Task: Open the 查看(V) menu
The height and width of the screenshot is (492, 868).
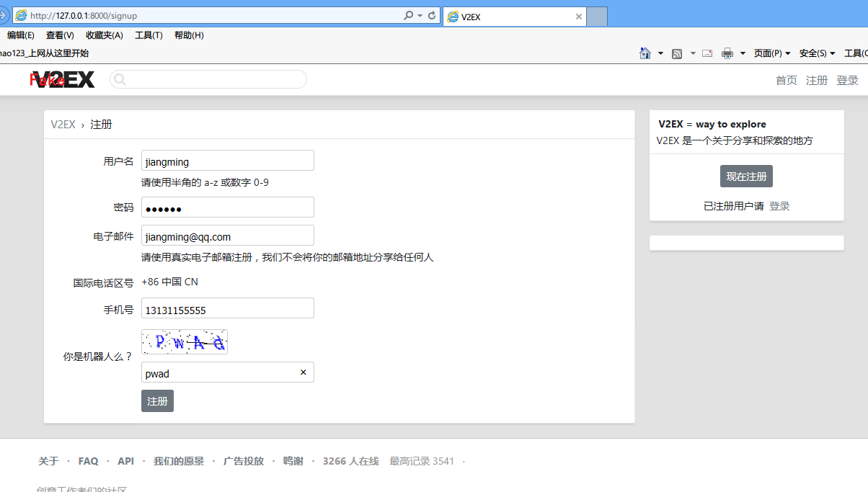Action: [60, 35]
